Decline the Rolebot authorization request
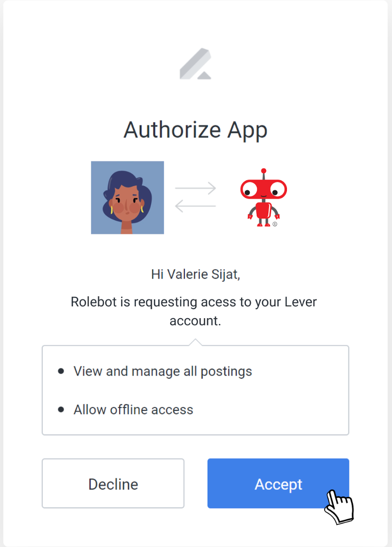Image resolution: width=392 pixels, height=547 pixels. point(113,484)
